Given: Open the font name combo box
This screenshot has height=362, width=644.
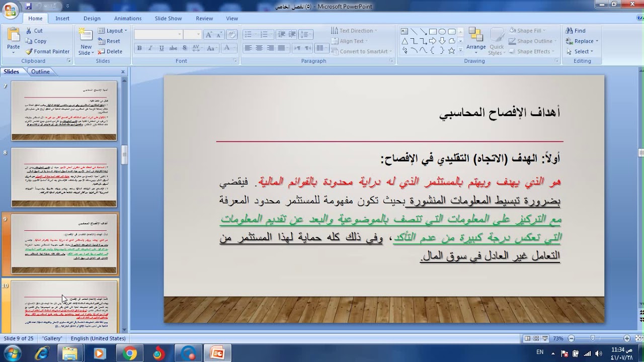Looking at the screenshot, I should pos(158,35).
